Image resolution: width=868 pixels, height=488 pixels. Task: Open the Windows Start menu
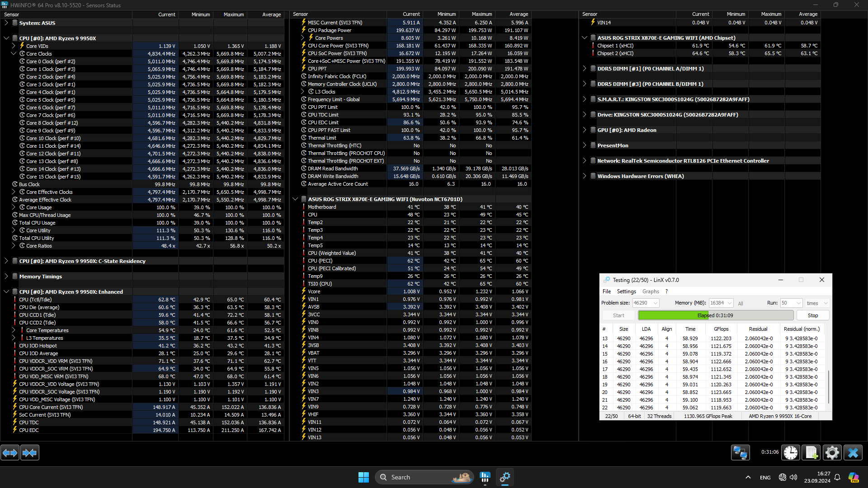[363, 477]
